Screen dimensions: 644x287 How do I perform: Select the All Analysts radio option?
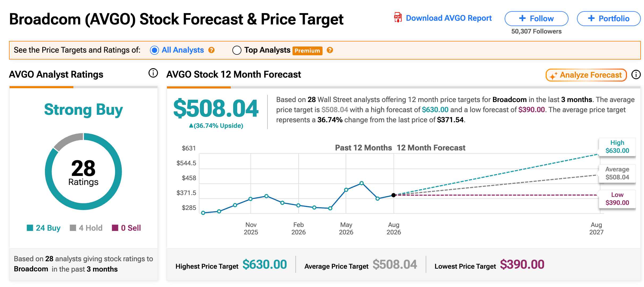pyautogui.click(x=154, y=50)
